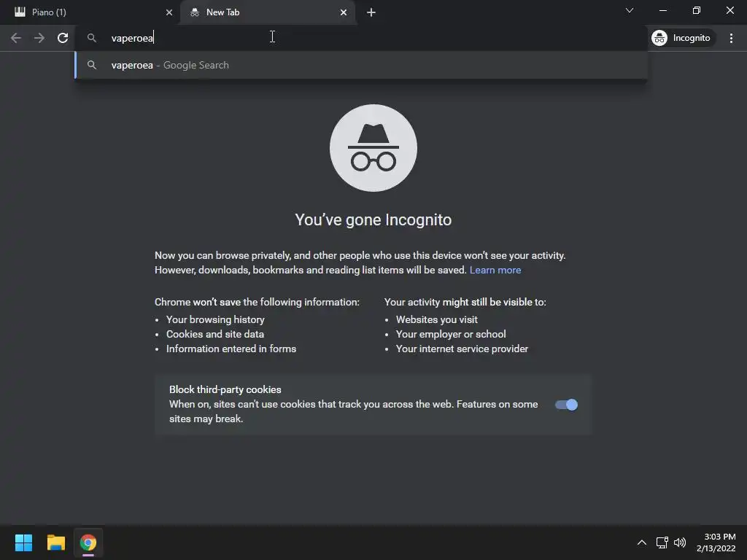Click the Block third-party cookies title

click(225, 389)
